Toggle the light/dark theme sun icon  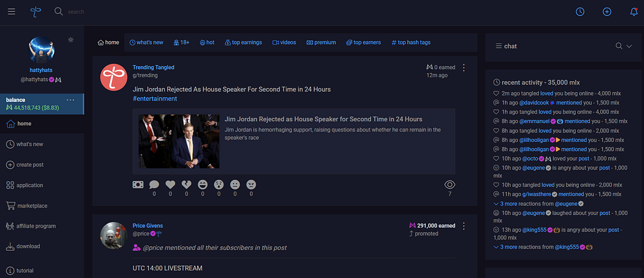point(71,40)
